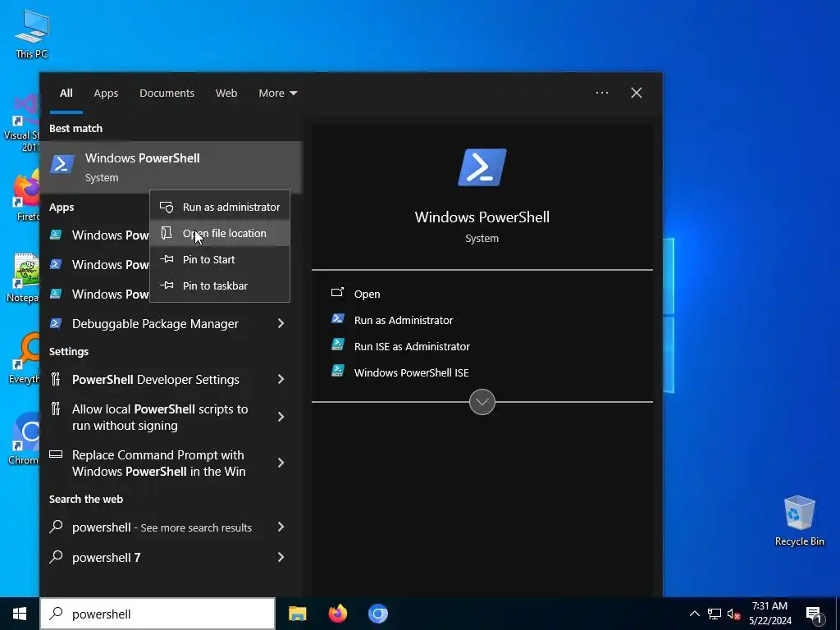Click the large PowerShell icon in preview pane
The image size is (840, 630).
click(482, 167)
